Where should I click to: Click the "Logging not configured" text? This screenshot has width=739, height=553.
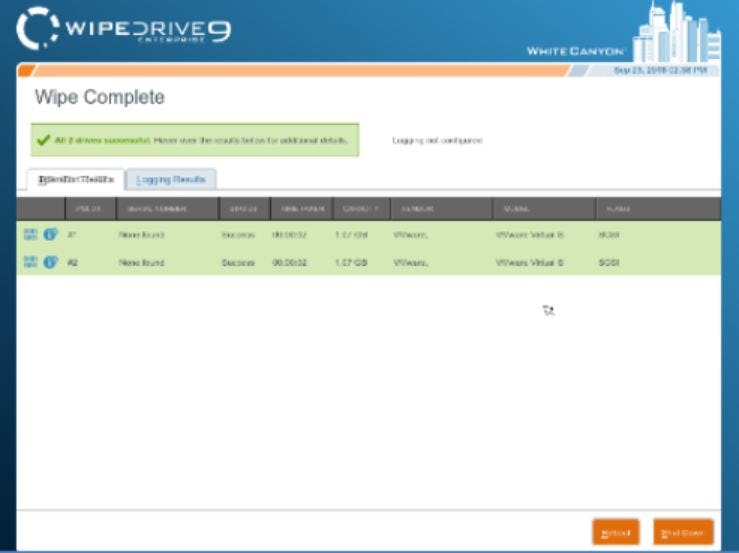click(x=437, y=140)
